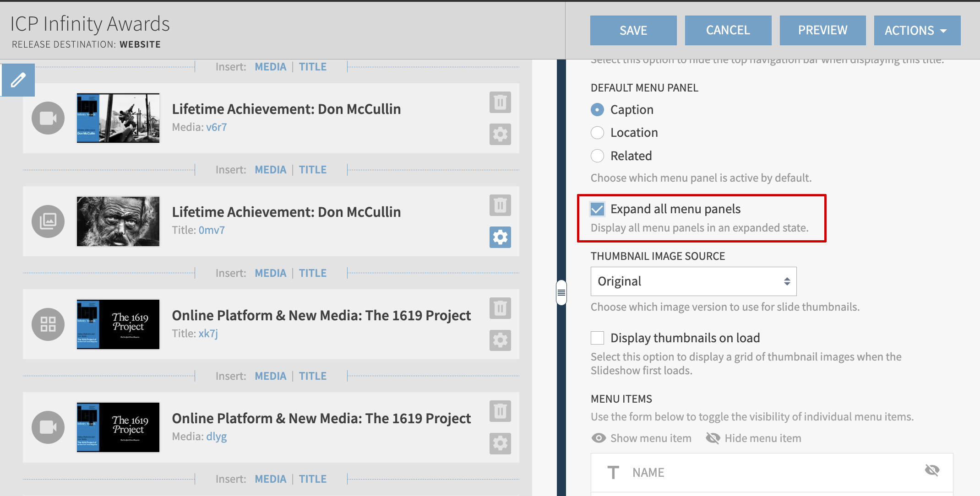Select the Related menu panel option
The height and width of the screenshot is (496, 980).
[598, 156]
